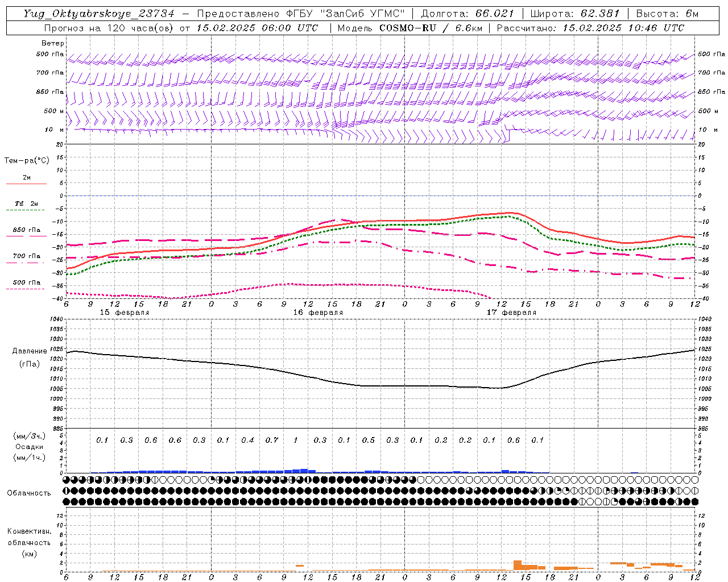Click the Ветер panel label
This screenshot has height=582, width=728.
click(53, 43)
